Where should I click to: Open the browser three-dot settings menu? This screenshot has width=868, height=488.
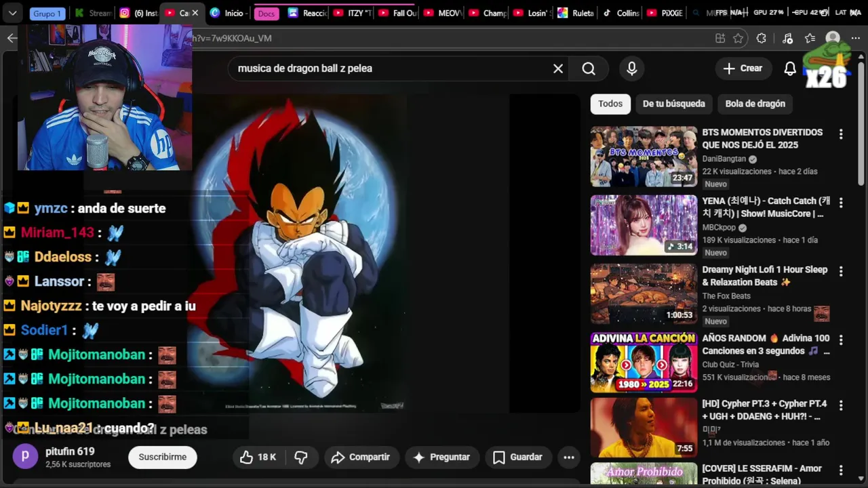tap(856, 39)
